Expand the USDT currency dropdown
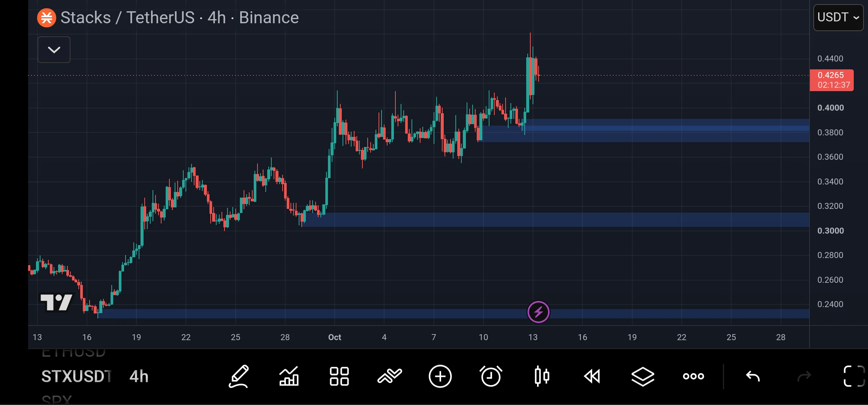 click(x=838, y=18)
